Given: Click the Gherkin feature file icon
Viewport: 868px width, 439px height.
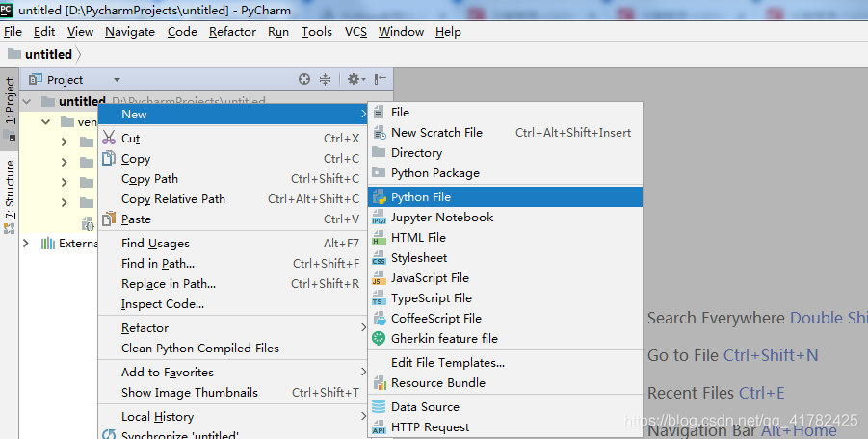Looking at the screenshot, I should (379, 338).
